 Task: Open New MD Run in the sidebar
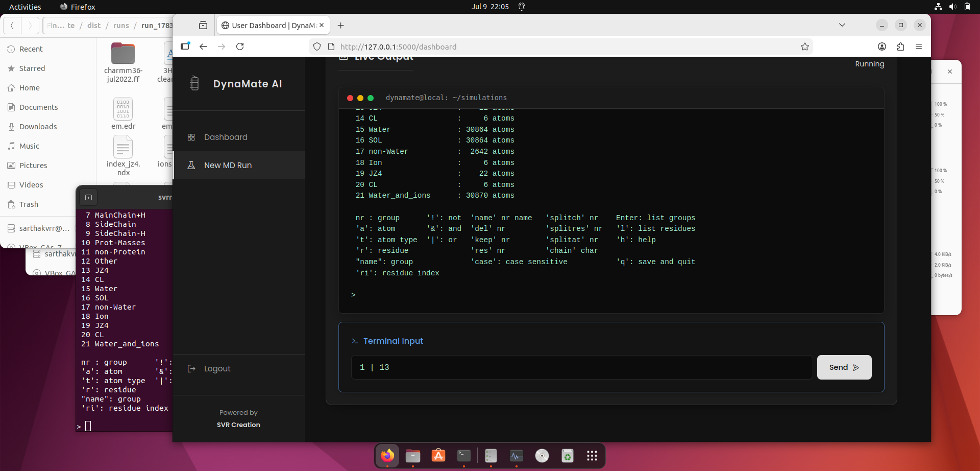click(x=239, y=166)
